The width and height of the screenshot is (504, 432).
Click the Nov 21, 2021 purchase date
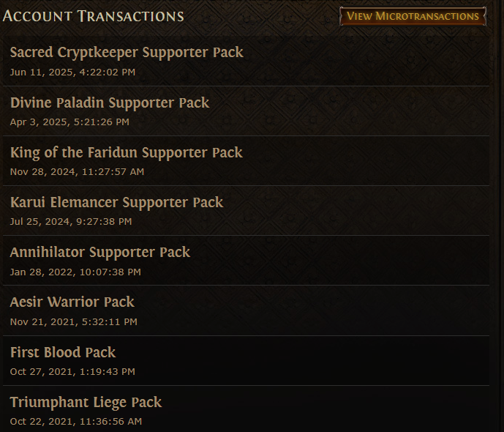(73, 321)
